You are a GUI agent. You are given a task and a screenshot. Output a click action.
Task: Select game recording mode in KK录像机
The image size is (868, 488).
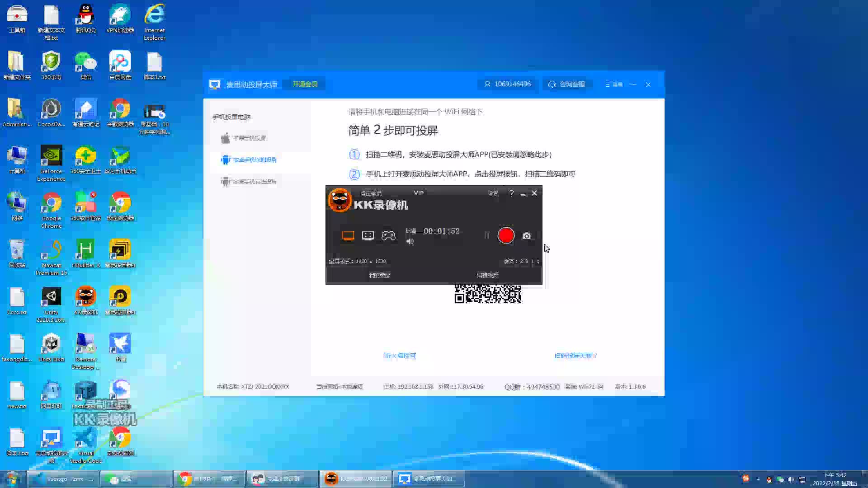[x=388, y=236]
